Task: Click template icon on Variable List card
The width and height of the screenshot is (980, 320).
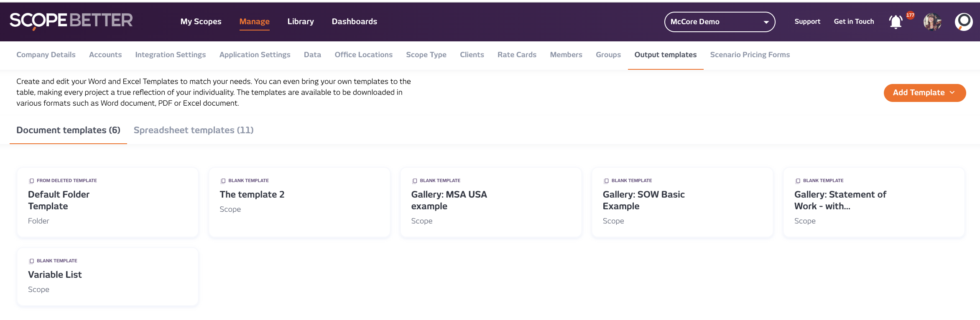Action: [x=31, y=261]
